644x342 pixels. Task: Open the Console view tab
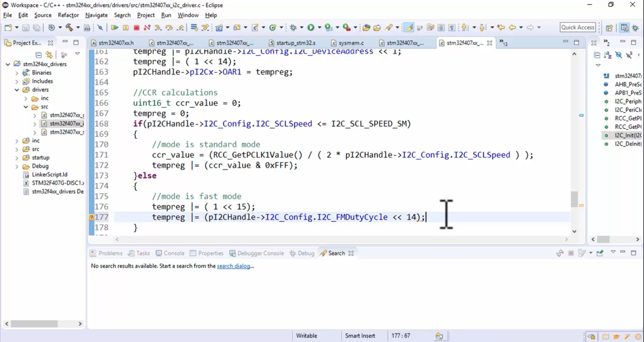click(170, 253)
